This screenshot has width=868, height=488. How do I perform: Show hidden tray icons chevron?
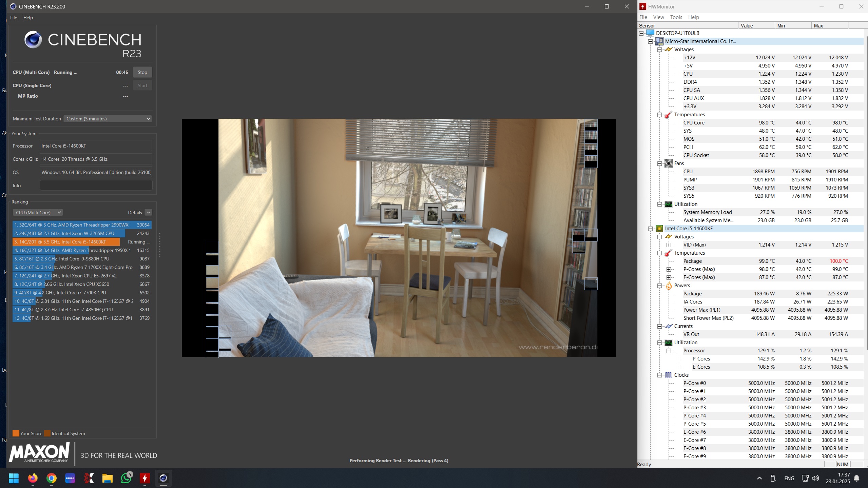pyautogui.click(x=759, y=478)
